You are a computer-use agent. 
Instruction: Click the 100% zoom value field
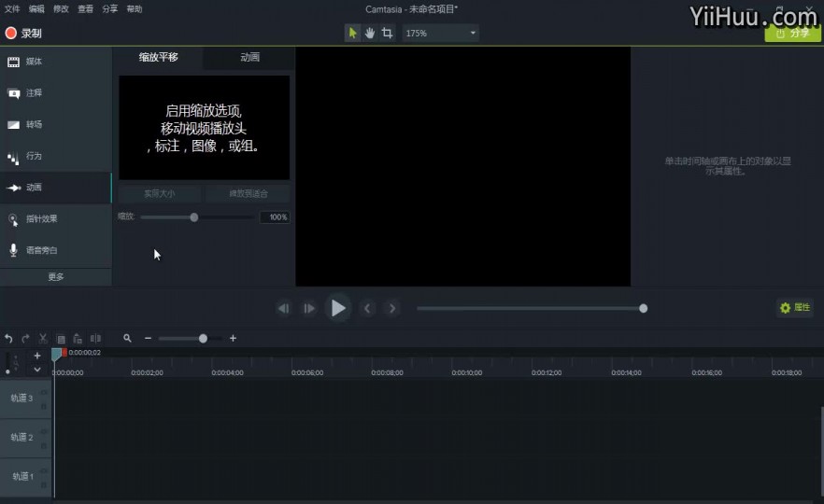(x=275, y=217)
